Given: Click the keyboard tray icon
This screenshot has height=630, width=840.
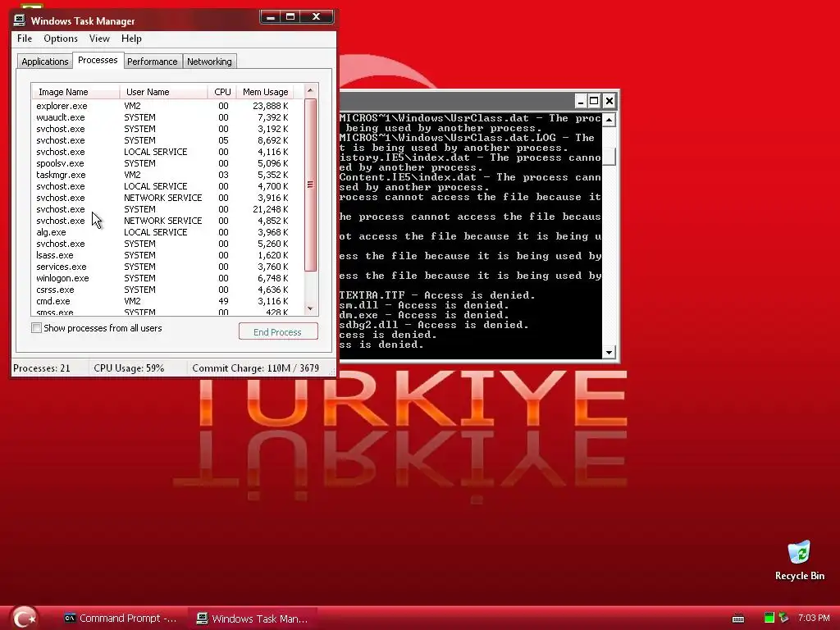Looking at the screenshot, I should point(738,619).
